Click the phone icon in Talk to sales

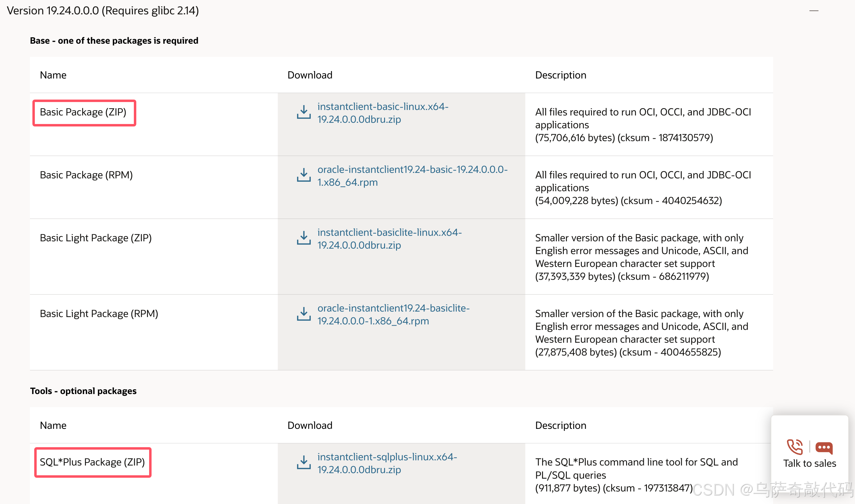click(795, 447)
